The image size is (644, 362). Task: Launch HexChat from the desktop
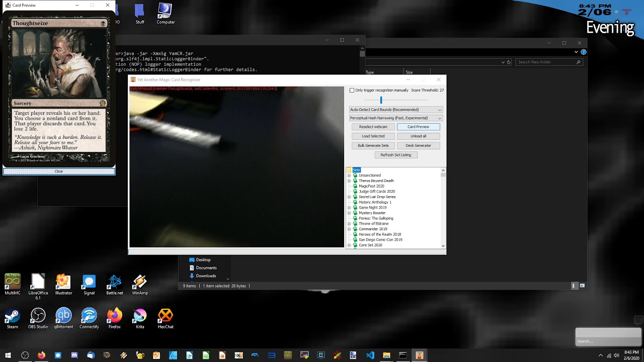pyautogui.click(x=166, y=318)
